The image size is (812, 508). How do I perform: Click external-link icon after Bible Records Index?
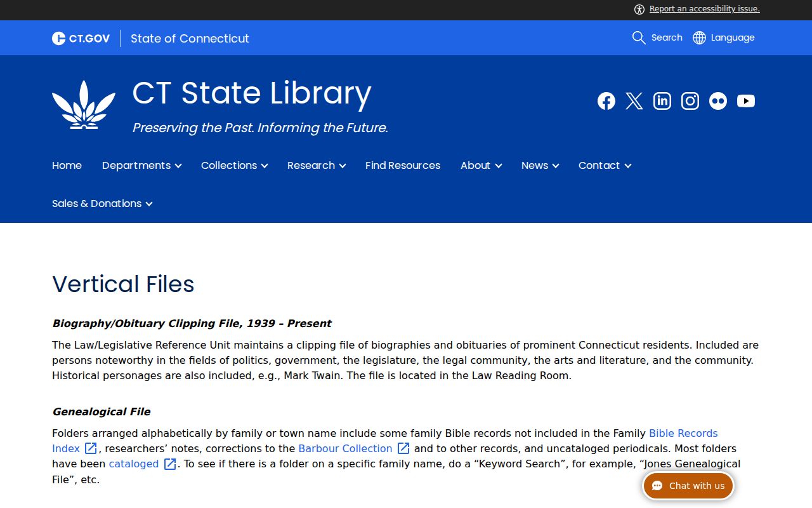tap(91, 448)
